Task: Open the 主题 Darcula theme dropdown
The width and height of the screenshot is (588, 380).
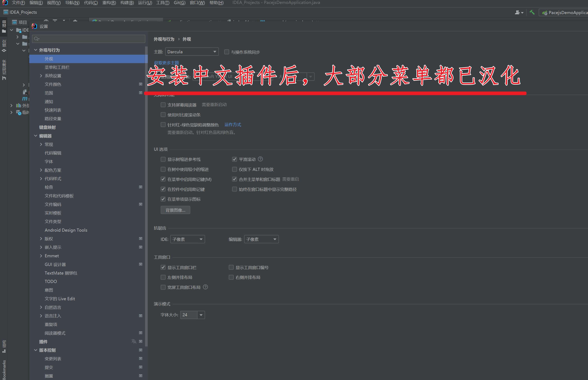Action: (x=192, y=52)
